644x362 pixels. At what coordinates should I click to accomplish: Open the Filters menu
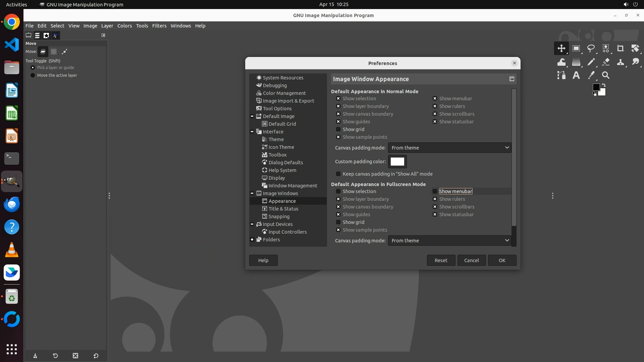pyautogui.click(x=159, y=26)
